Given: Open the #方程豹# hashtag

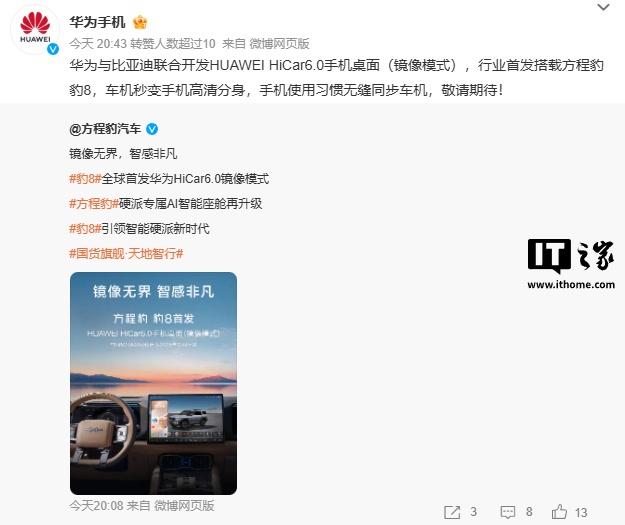Looking at the screenshot, I should [94, 204].
